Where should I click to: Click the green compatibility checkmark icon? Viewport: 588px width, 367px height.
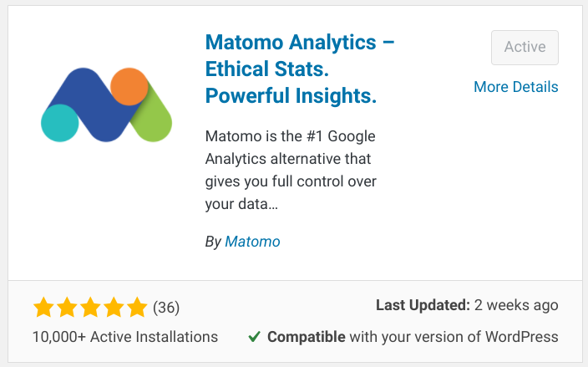click(x=254, y=337)
